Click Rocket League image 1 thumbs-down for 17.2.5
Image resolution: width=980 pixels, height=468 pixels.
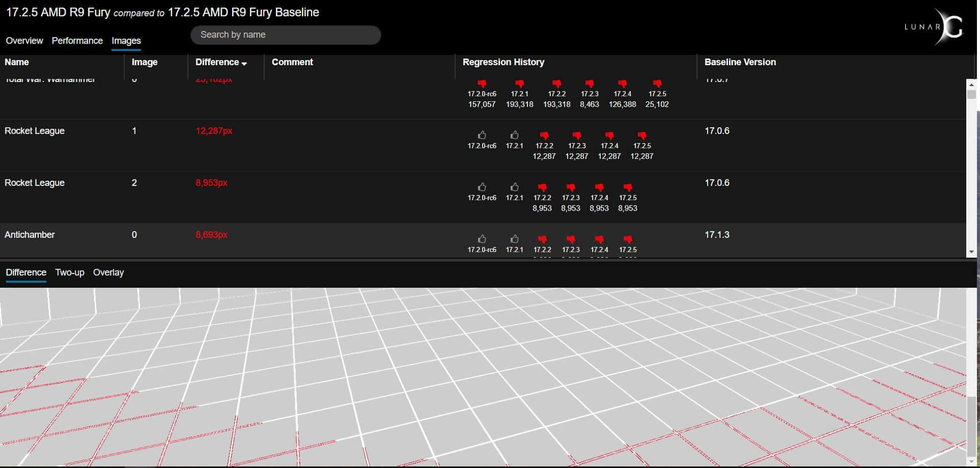(642, 135)
